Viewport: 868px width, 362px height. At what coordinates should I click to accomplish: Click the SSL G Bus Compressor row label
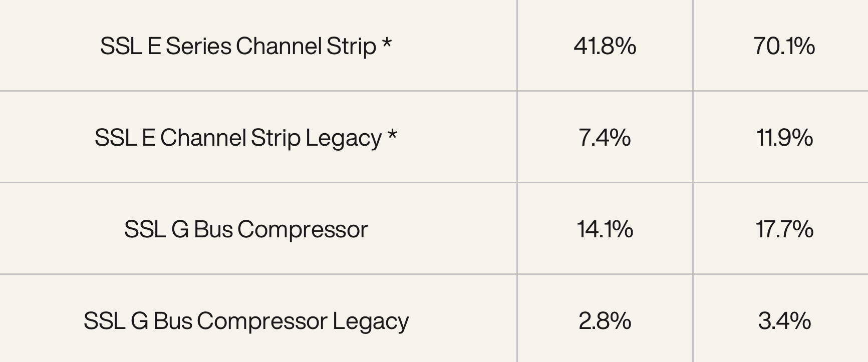tap(246, 229)
